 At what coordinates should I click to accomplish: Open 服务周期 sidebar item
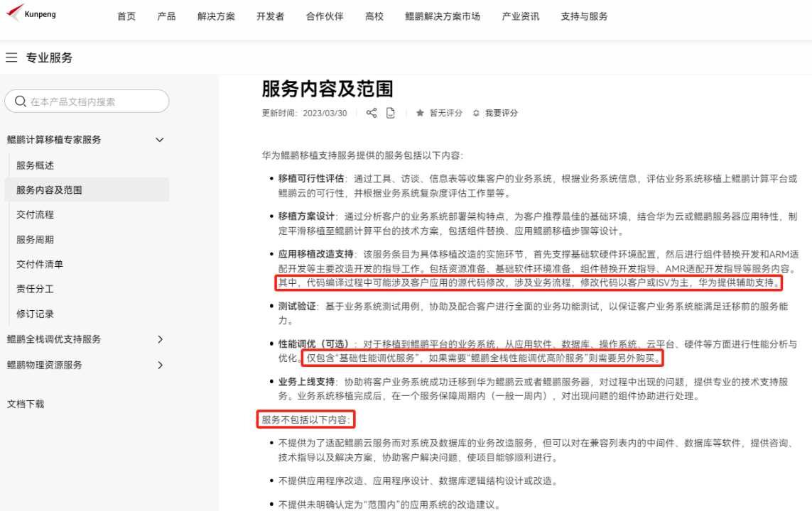36,239
